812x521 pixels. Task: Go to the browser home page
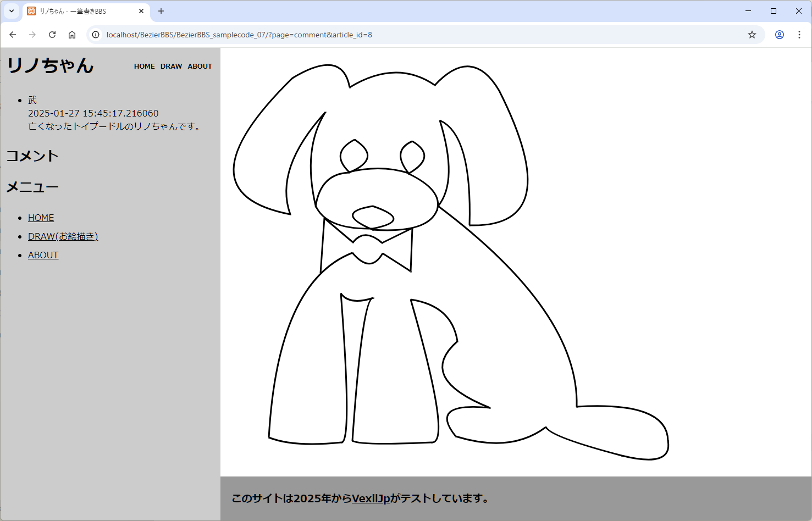tap(72, 35)
